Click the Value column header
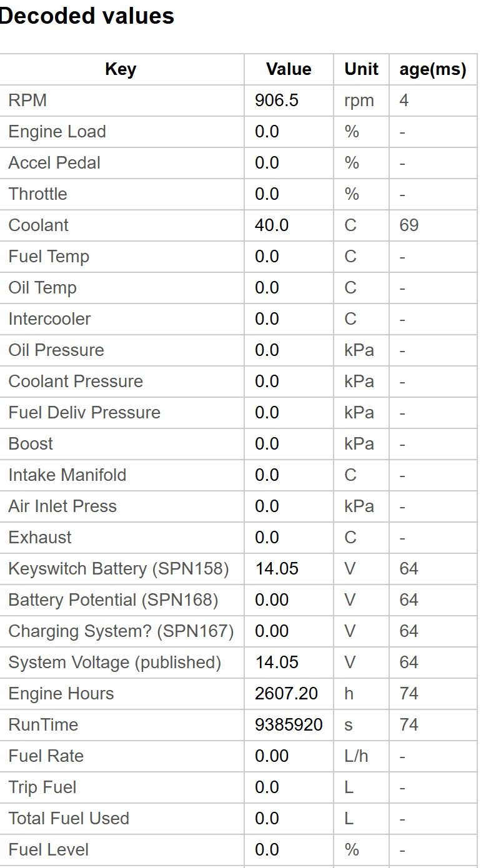486x868 pixels. 289,69
